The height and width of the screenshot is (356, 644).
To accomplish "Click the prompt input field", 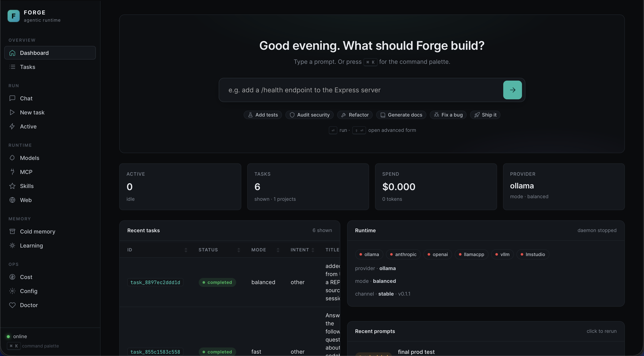I will [x=350, y=90].
